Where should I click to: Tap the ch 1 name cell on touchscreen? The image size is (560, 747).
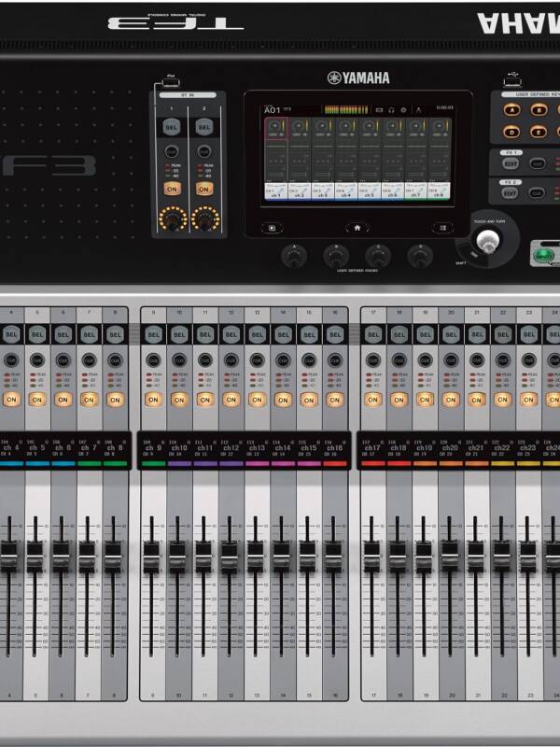(275, 191)
